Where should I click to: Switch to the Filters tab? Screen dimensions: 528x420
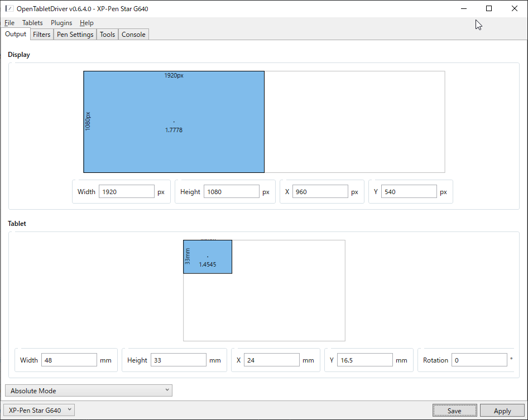coord(42,35)
